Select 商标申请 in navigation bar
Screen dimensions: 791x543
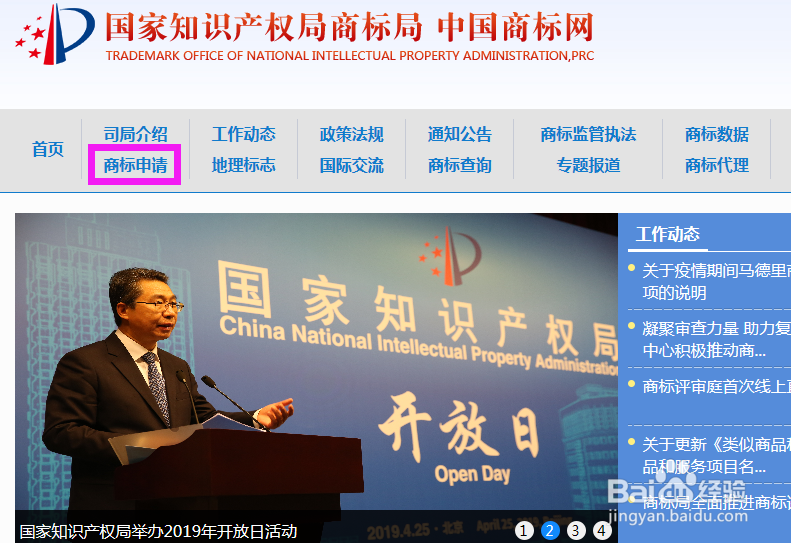[135, 165]
